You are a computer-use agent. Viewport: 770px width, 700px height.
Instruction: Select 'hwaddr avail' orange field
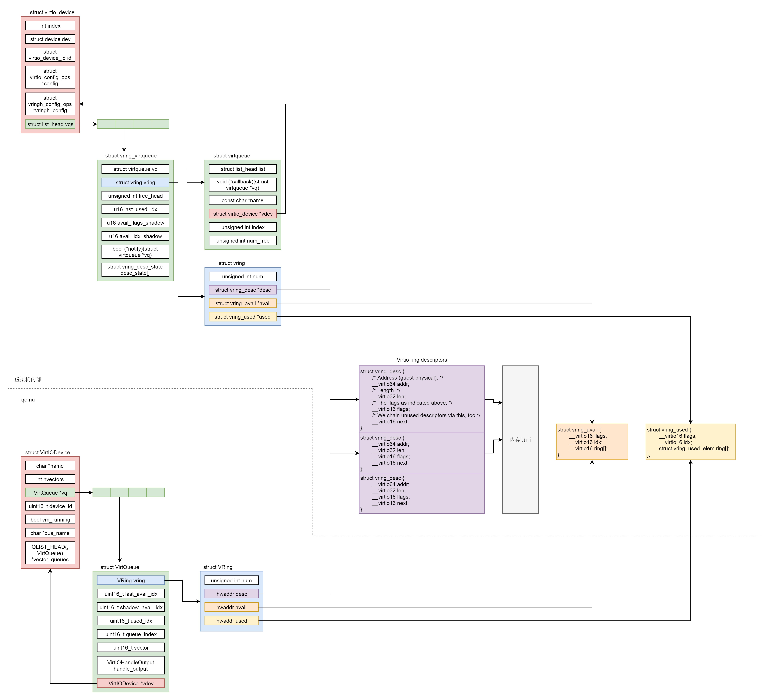[x=231, y=607]
